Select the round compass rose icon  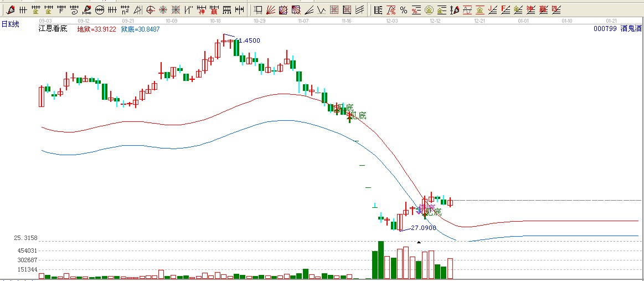click(163, 10)
